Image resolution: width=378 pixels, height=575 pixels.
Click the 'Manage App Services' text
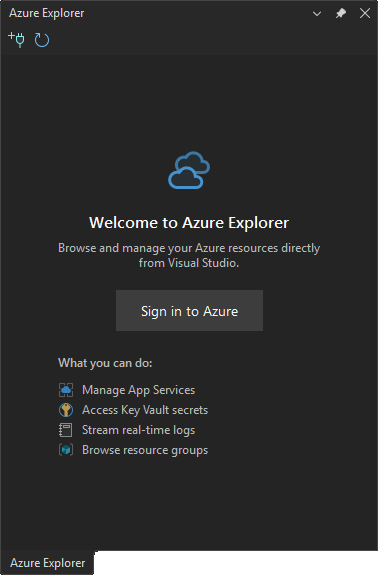(x=139, y=390)
